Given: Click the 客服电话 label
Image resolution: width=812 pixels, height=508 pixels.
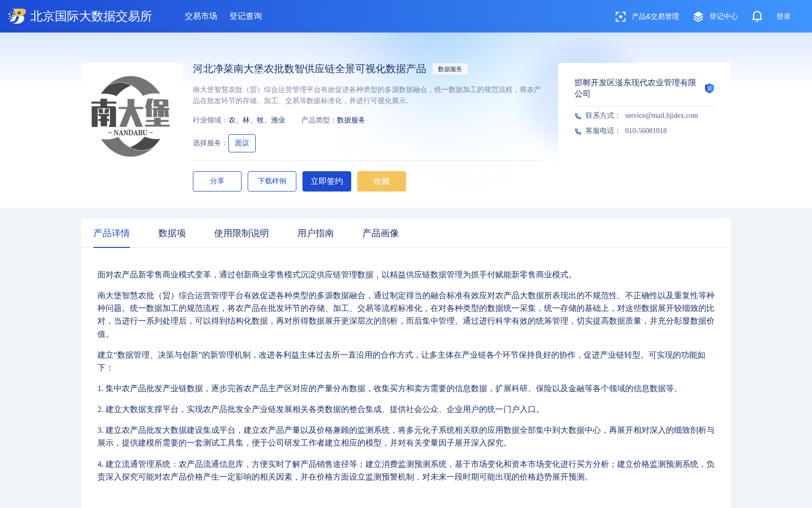Looking at the screenshot, I should click(603, 131).
